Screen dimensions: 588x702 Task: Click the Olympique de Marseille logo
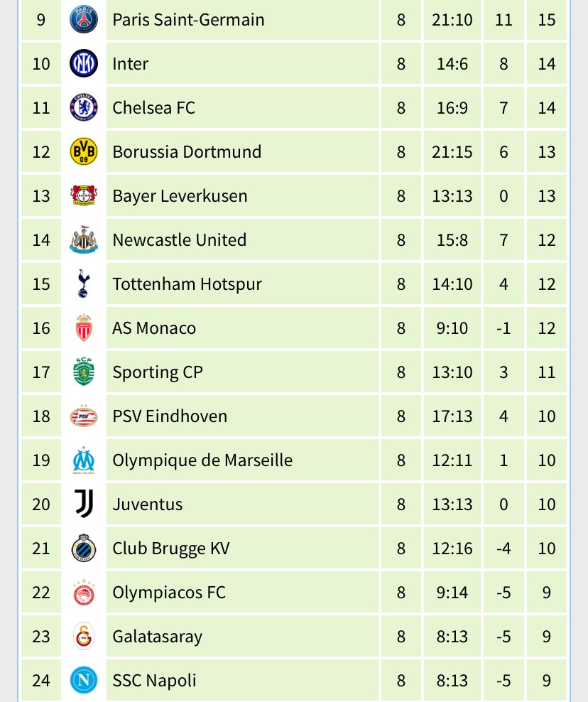pos(84,460)
